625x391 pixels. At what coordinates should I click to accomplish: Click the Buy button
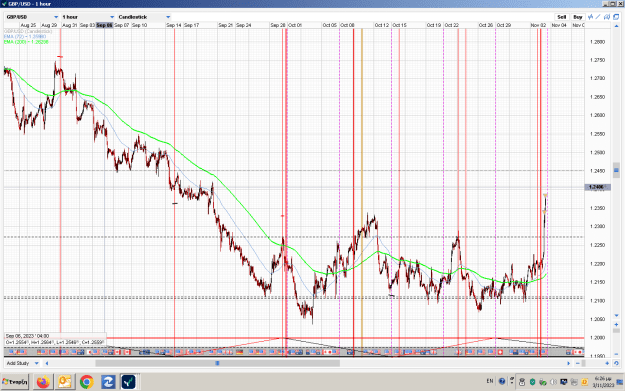(578, 17)
